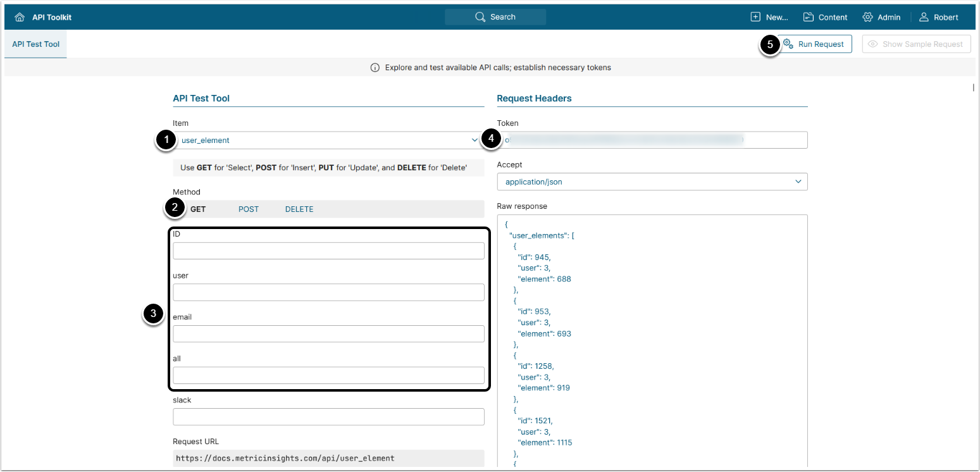Click the gear icon next to Admin
Image resolution: width=980 pixels, height=472 pixels.
coord(867,17)
